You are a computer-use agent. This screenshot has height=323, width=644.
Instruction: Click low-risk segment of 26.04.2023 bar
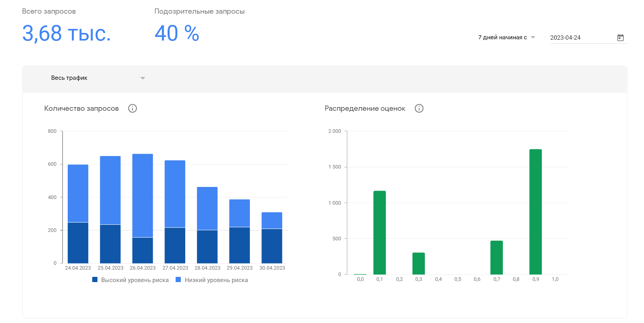pyautogui.click(x=142, y=195)
